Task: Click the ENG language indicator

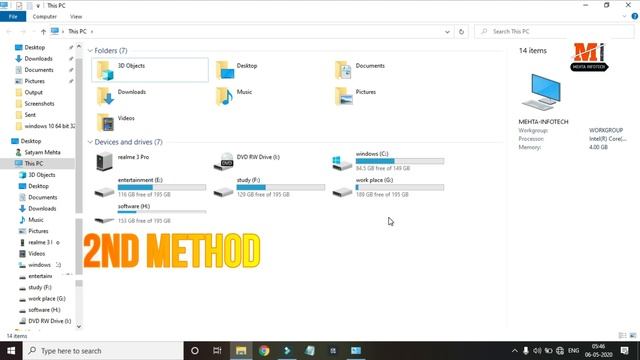Action: pyautogui.click(x=573, y=351)
